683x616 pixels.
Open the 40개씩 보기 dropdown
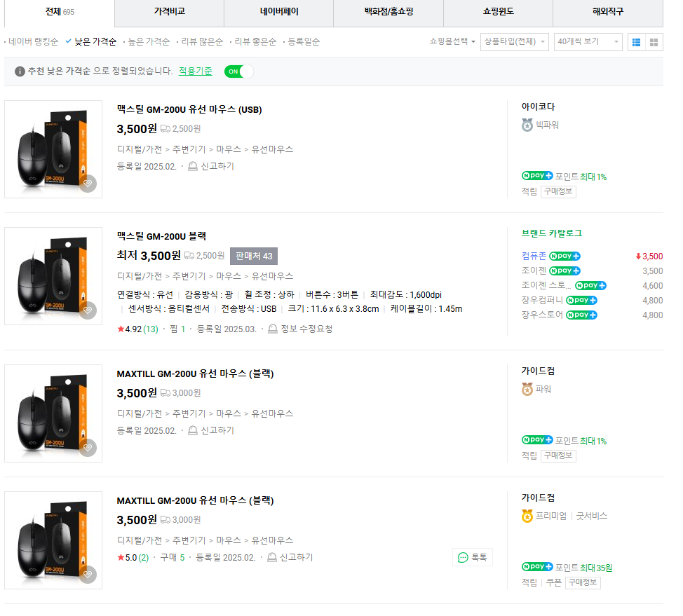click(x=588, y=42)
